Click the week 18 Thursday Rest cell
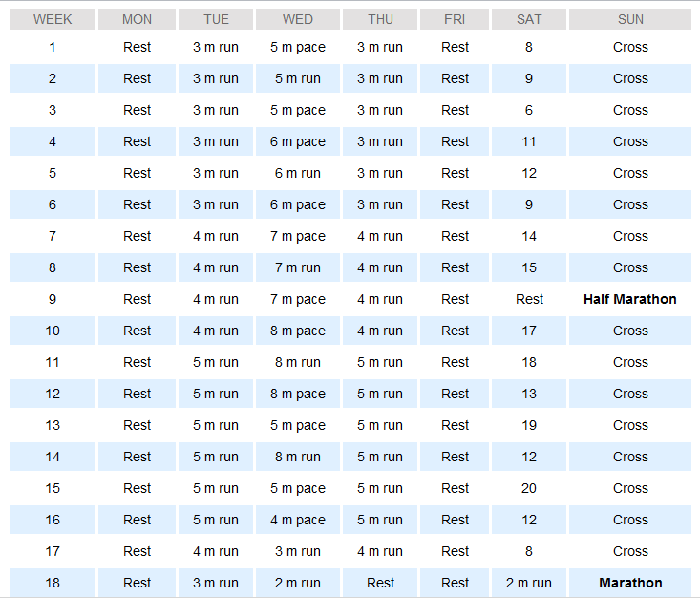Screen dimensions: 700x598 click(380, 583)
